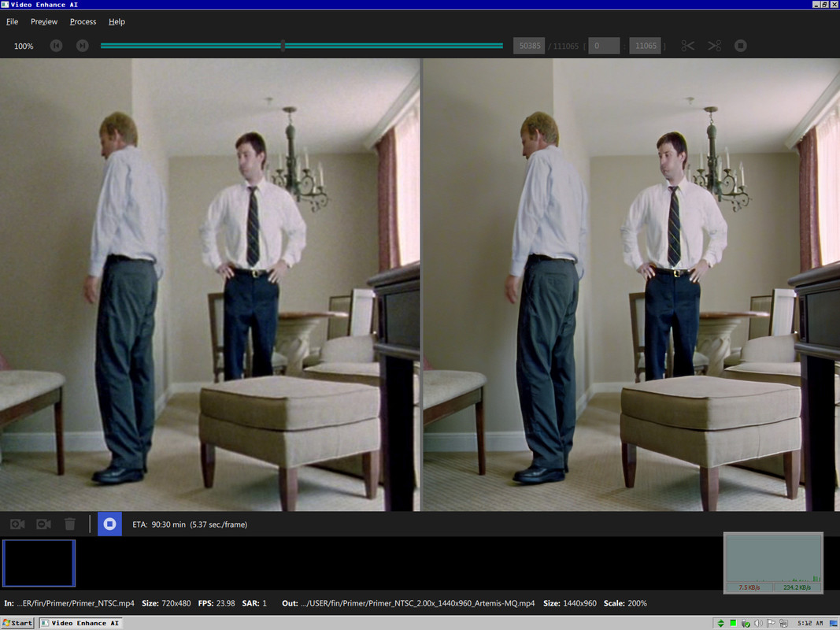The width and height of the screenshot is (840, 630).
Task: Click the timeline playhead marker
Action: [283, 46]
